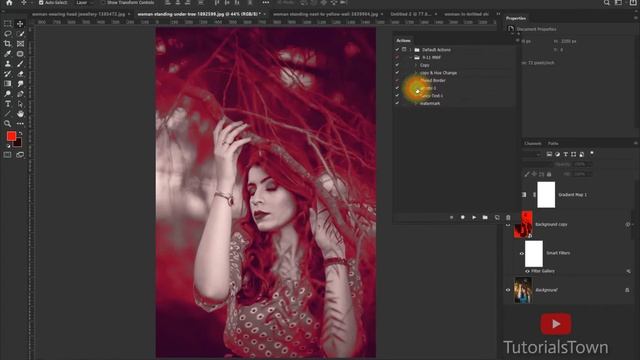The image size is (640, 360).
Task: Click Begin Recording in Actions panel
Action: pyautogui.click(x=462, y=218)
